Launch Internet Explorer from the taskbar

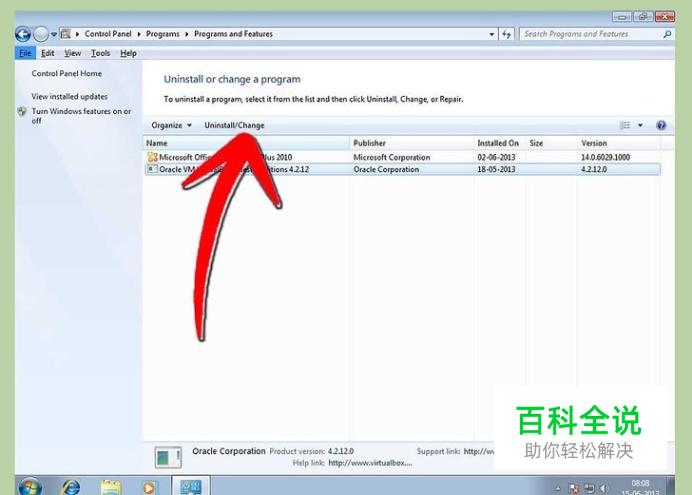[71, 487]
